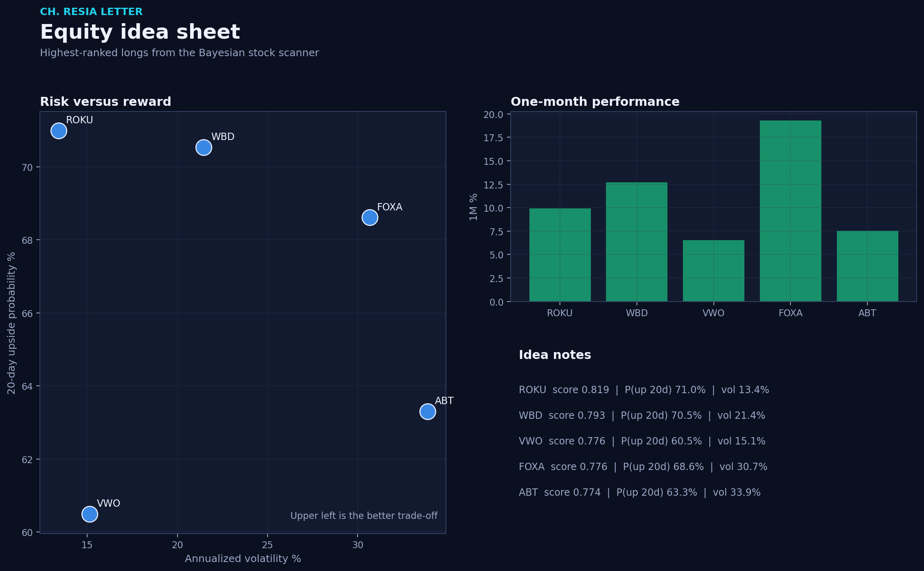924x571 pixels.
Task: Click the ABT scatter point
Action: coord(428,411)
